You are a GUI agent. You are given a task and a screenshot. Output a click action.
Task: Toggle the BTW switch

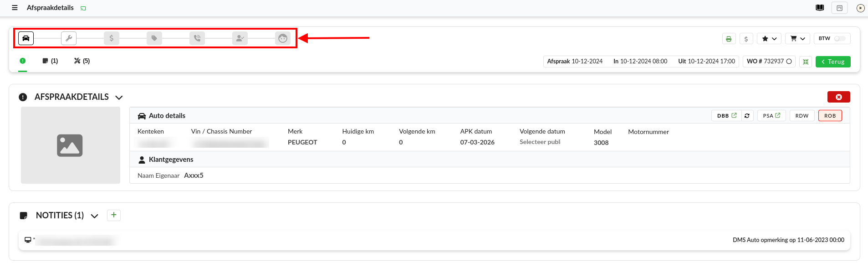coord(839,39)
